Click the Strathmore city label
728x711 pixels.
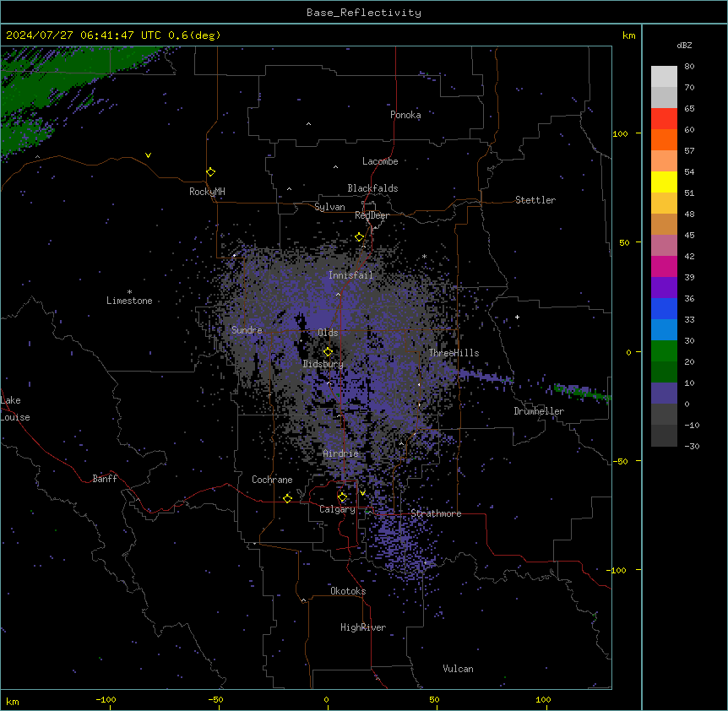click(436, 513)
